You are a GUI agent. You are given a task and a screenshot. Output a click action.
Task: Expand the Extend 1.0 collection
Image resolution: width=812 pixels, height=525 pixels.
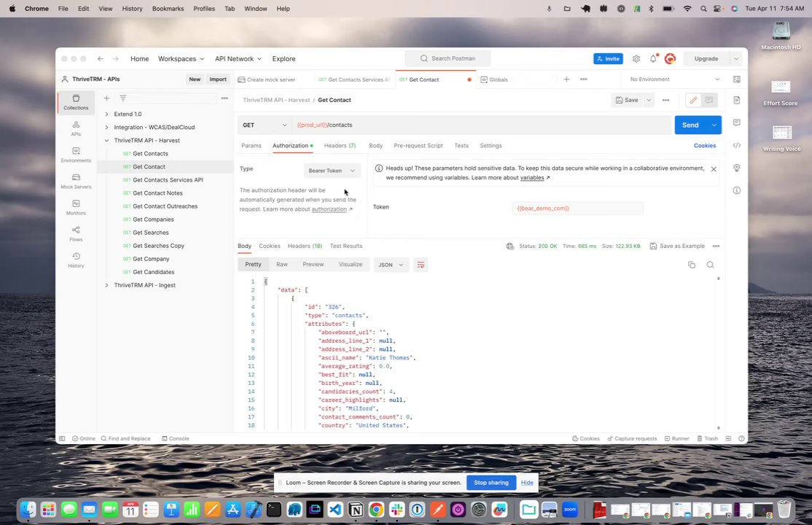coord(106,114)
